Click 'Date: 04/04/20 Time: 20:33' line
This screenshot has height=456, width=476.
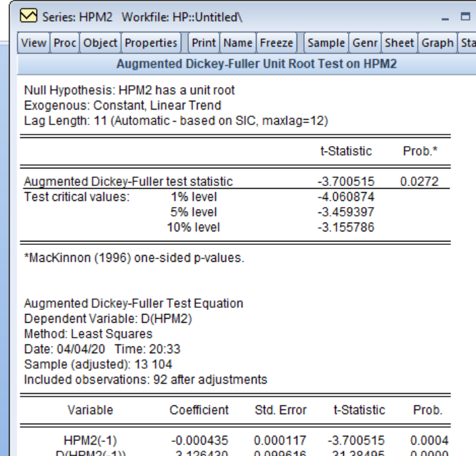point(102,349)
